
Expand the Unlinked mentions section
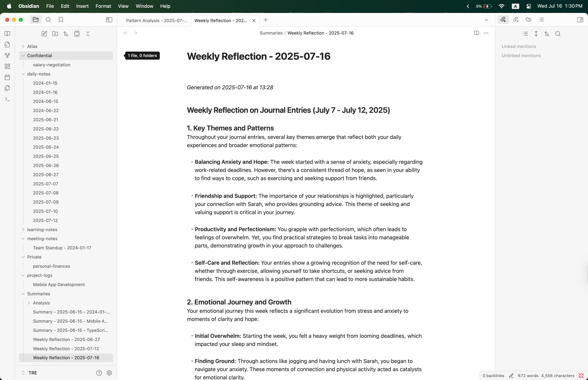pyautogui.click(x=521, y=56)
